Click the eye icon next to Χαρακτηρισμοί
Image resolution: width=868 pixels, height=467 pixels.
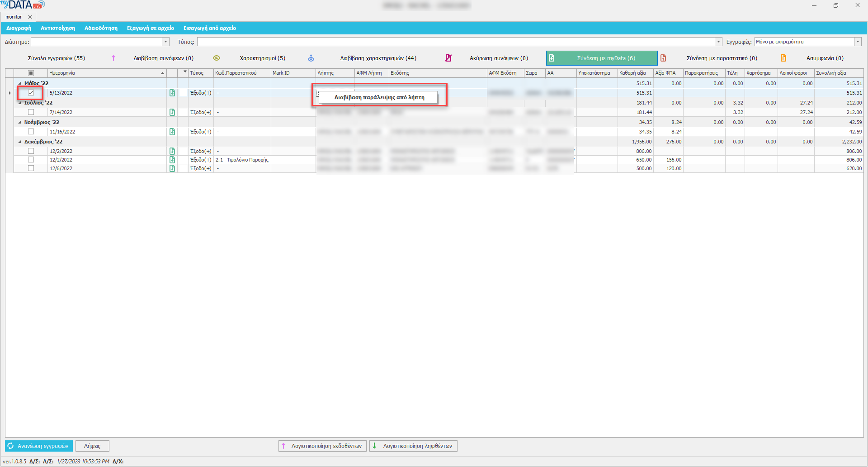pyautogui.click(x=217, y=58)
